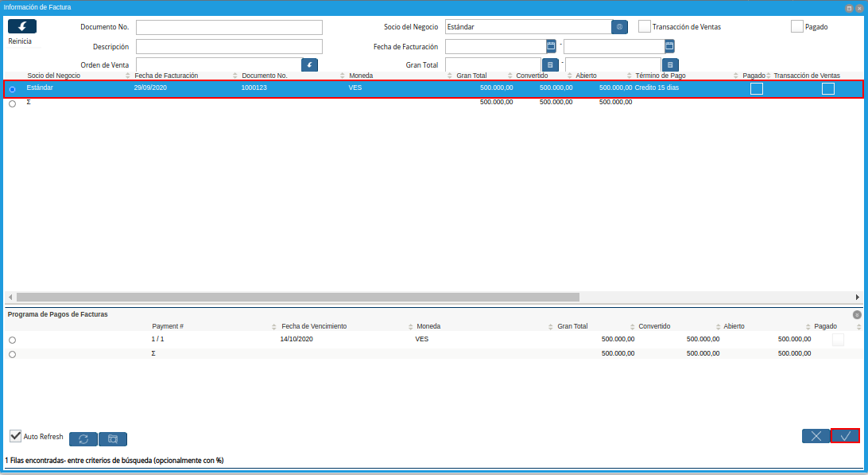Open calendar for first Fecha de Facturación field

(551, 46)
